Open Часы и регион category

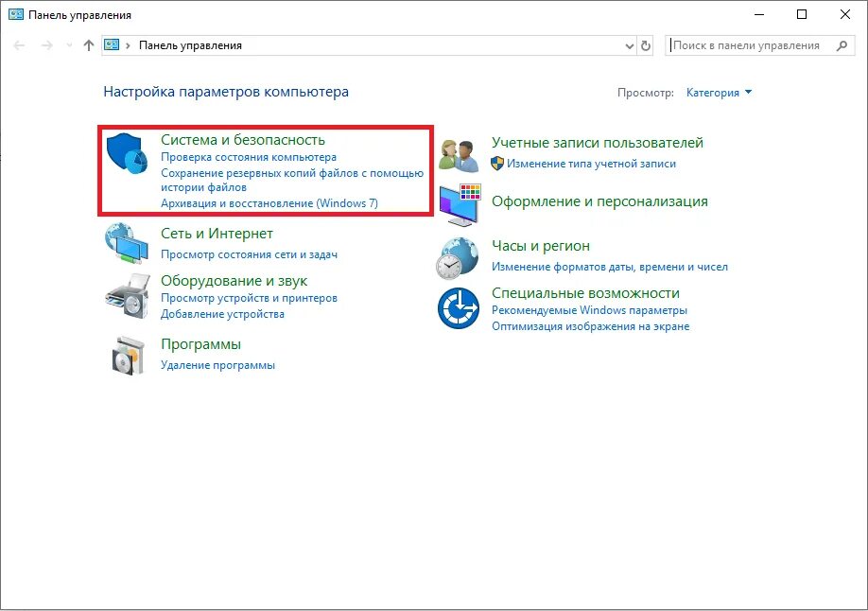click(x=540, y=246)
